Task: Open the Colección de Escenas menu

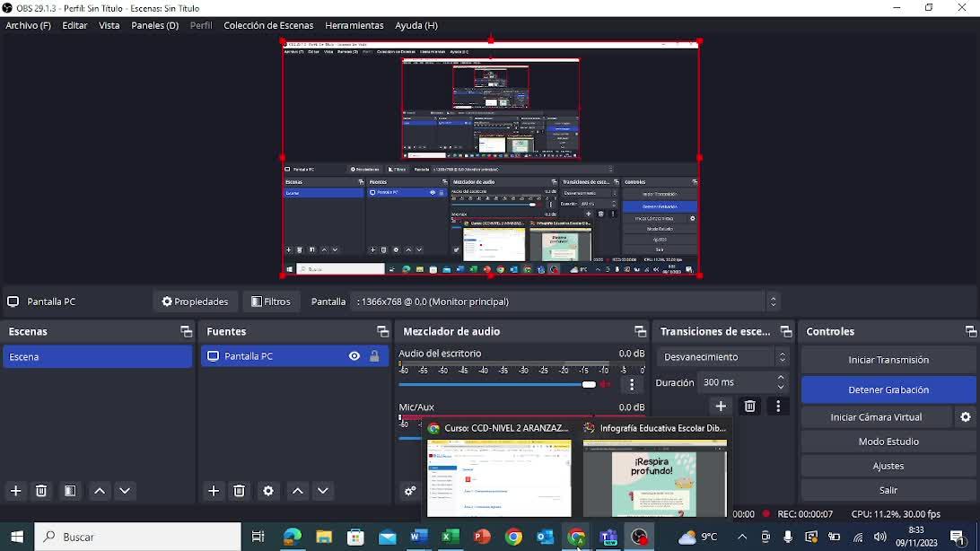Action: pos(268,26)
